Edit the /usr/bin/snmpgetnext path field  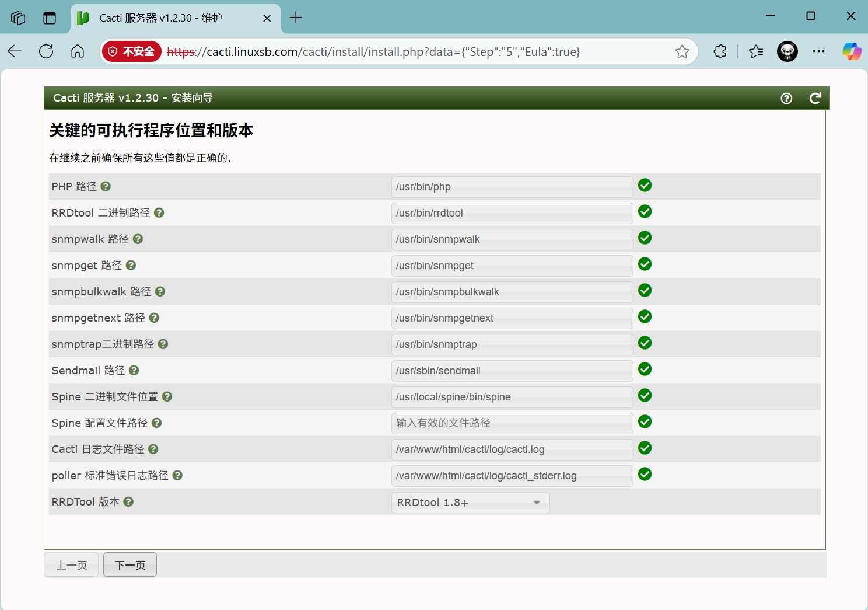[x=512, y=318]
